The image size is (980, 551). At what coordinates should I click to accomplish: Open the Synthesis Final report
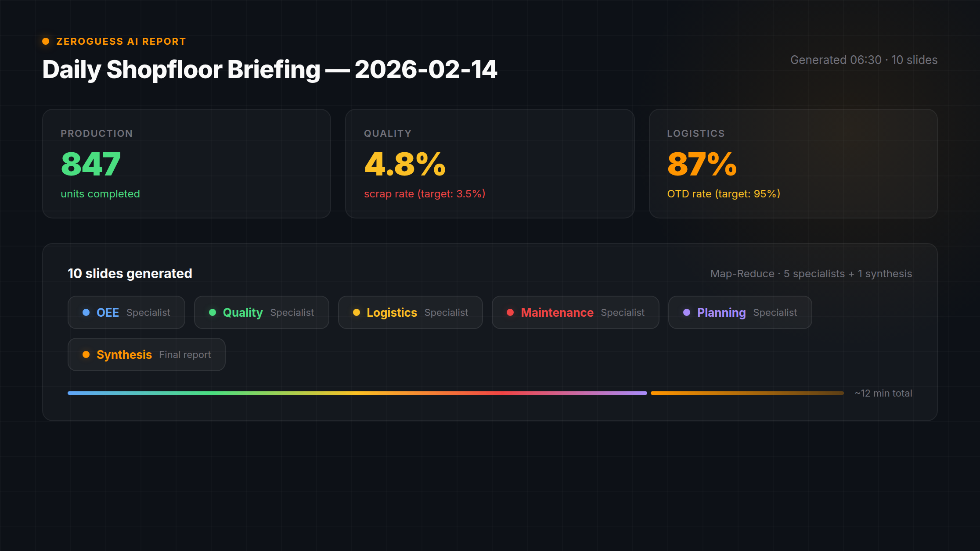tap(146, 354)
